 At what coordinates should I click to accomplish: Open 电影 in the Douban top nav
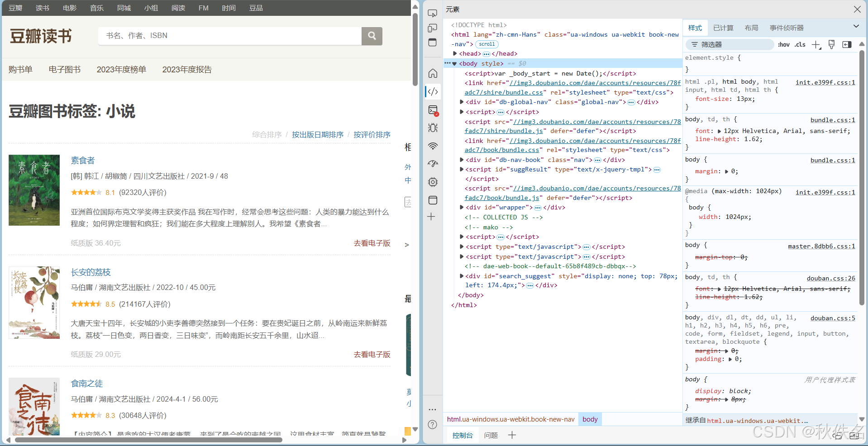pos(70,8)
